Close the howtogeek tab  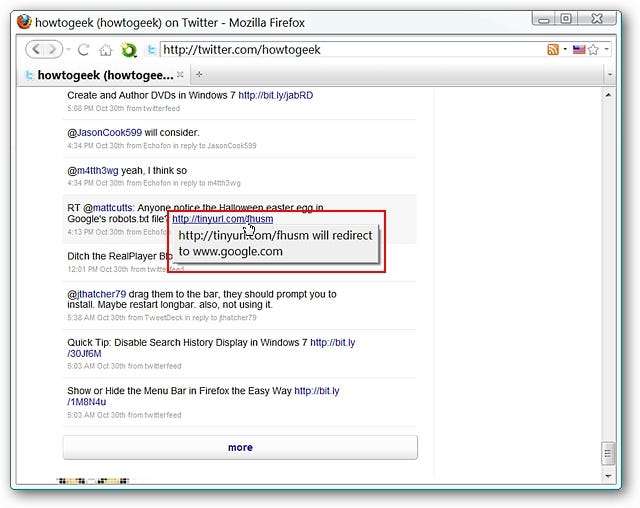click(180, 75)
